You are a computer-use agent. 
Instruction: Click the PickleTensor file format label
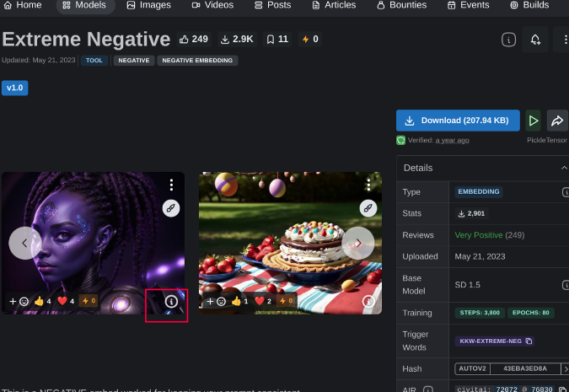point(547,140)
